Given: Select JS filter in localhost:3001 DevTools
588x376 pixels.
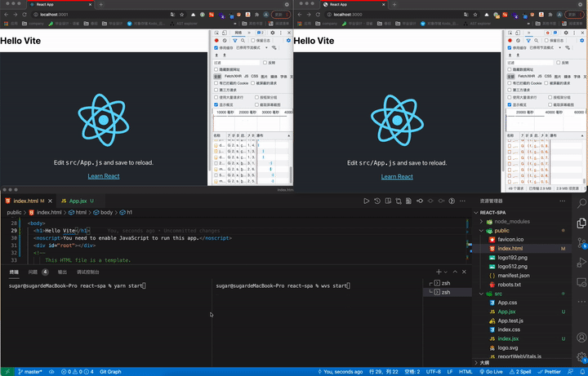Looking at the screenshot, I should point(247,77).
